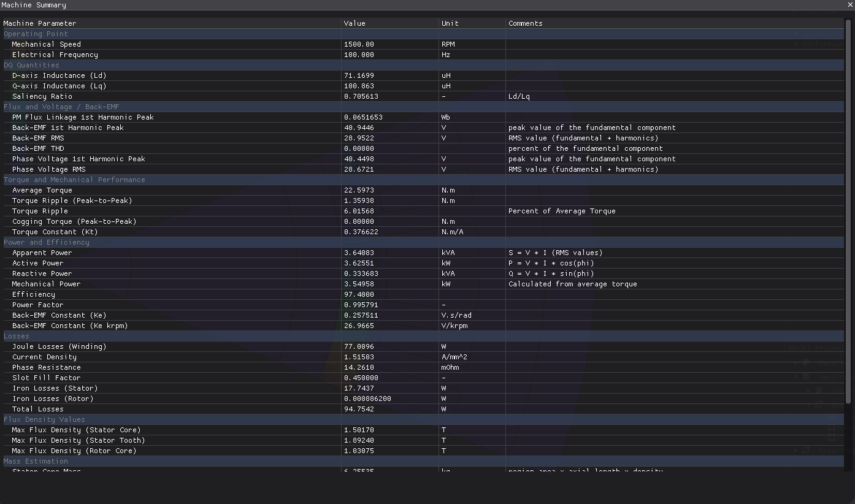Select the Power and Efficiency section header
Viewport: 855px width, 504px height.
423,242
